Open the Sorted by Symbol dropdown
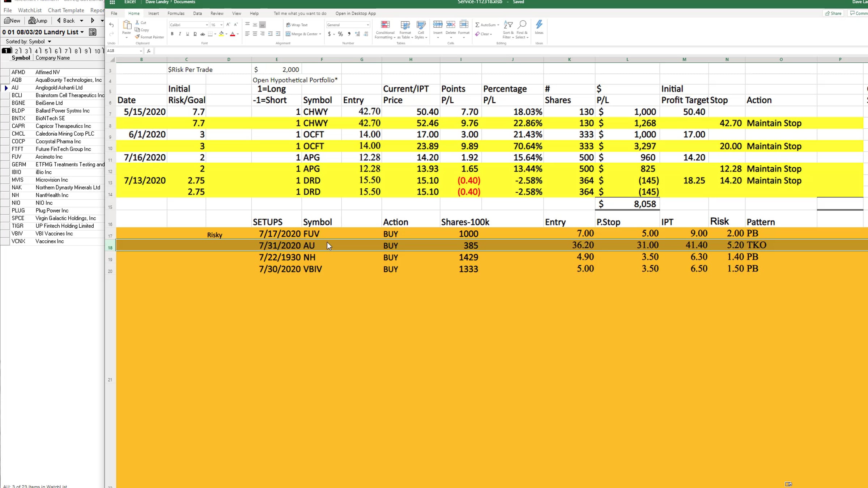The width and height of the screenshot is (868, 488). pos(50,42)
